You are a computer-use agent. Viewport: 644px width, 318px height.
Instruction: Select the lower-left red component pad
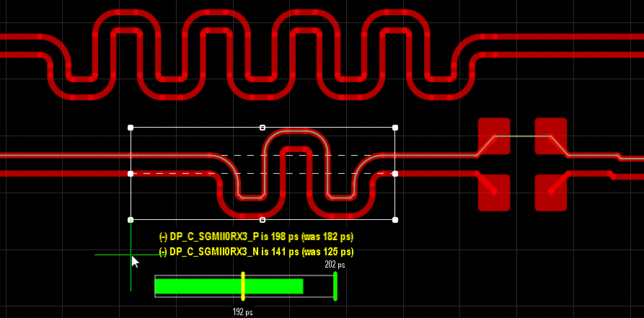pyautogui.click(x=494, y=193)
